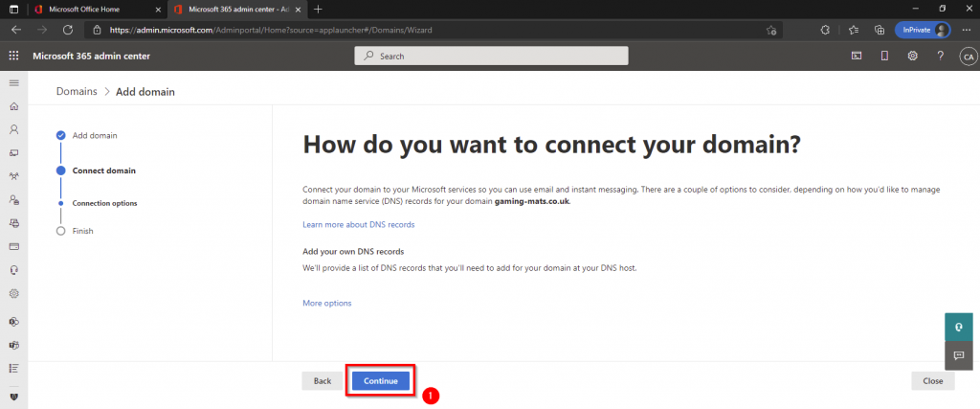The height and width of the screenshot is (409, 980).
Task: Open the app launcher waffle icon
Action: tap(13, 56)
